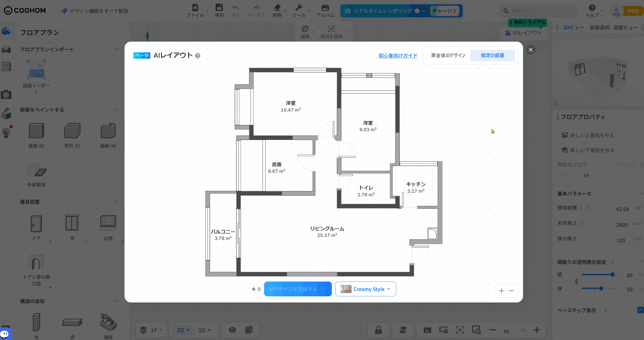Collapse the 構造の追加 section
Image resolution: width=644 pixels, height=340 pixels.
pos(117,301)
